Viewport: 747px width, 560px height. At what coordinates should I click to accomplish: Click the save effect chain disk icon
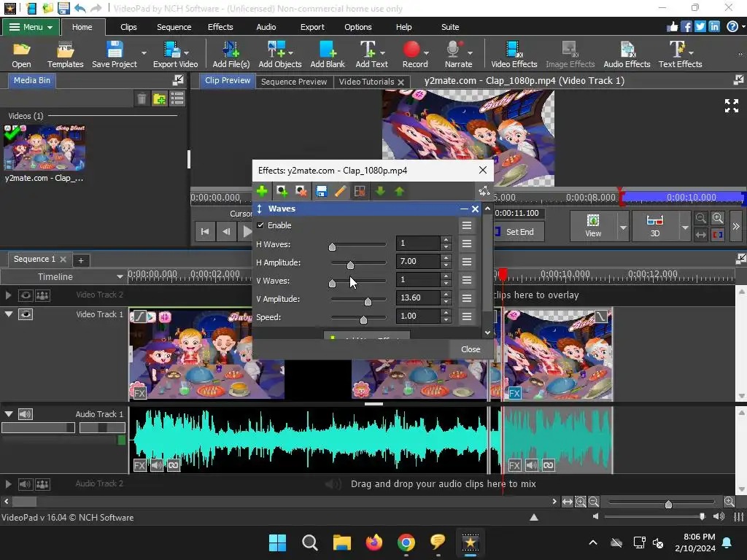322,192
